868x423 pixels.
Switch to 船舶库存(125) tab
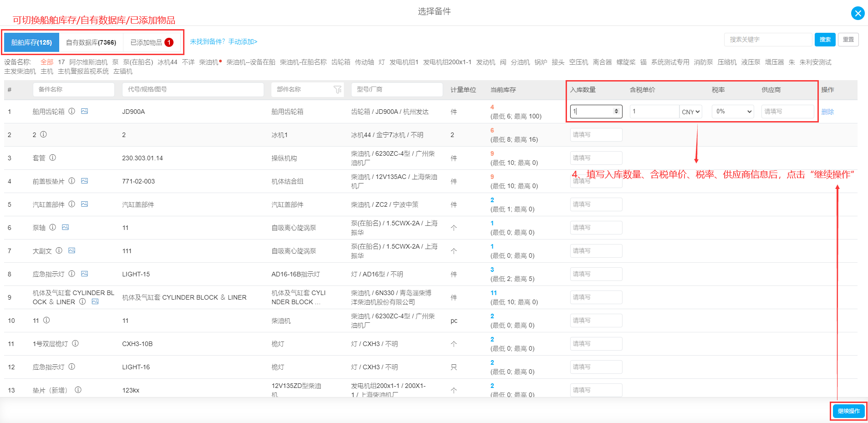[x=31, y=42]
